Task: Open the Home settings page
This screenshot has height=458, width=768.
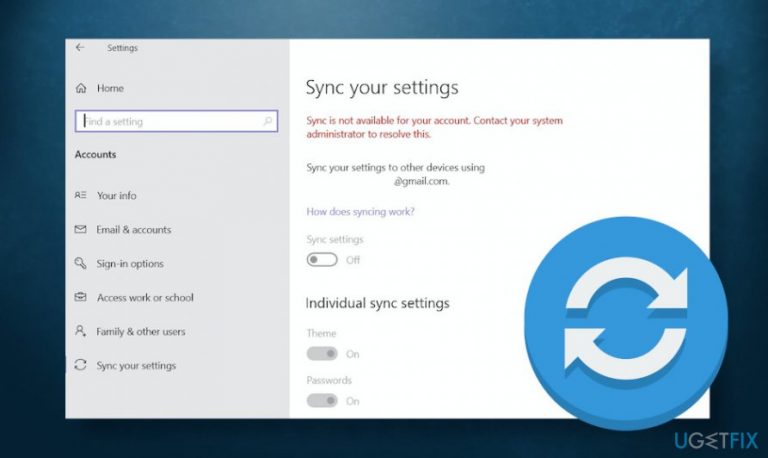Action: click(110, 88)
